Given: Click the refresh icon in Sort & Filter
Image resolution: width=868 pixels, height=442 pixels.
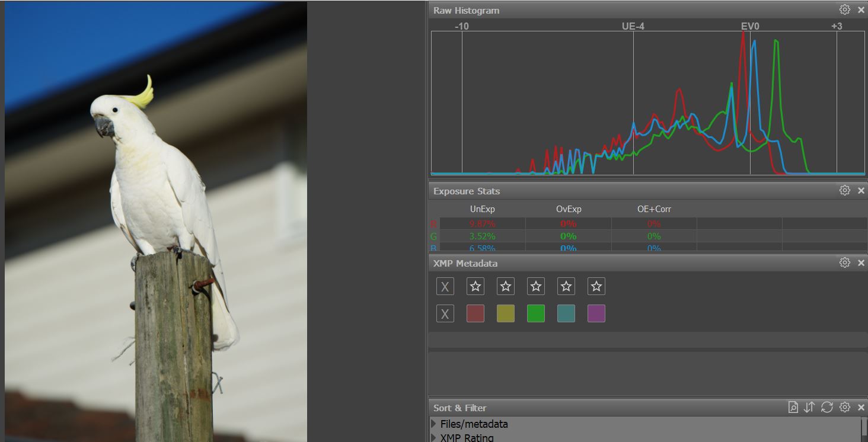Looking at the screenshot, I should 827,407.
